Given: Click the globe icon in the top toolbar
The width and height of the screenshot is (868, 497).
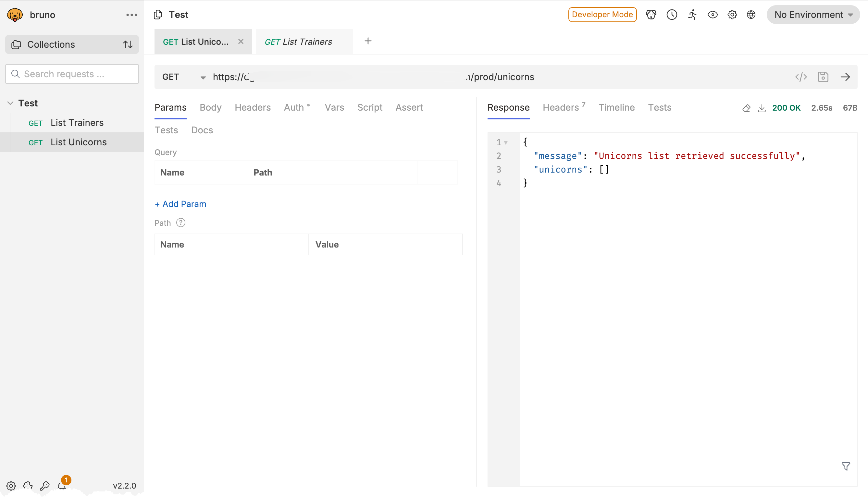Looking at the screenshot, I should pyautogui.click(x=751, y=15).
